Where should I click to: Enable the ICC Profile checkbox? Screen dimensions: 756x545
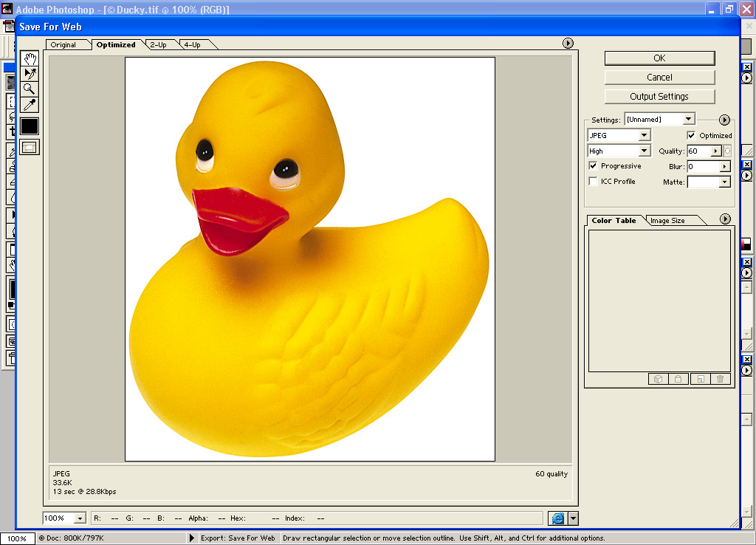point(593,182)
